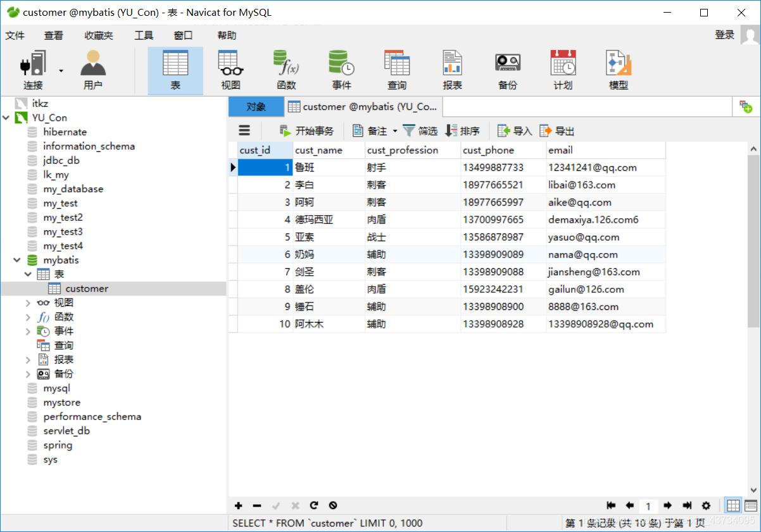Viewport: 761px width, 532px height.
Task: Click the page number field showing 1
Action: [648, 505]
